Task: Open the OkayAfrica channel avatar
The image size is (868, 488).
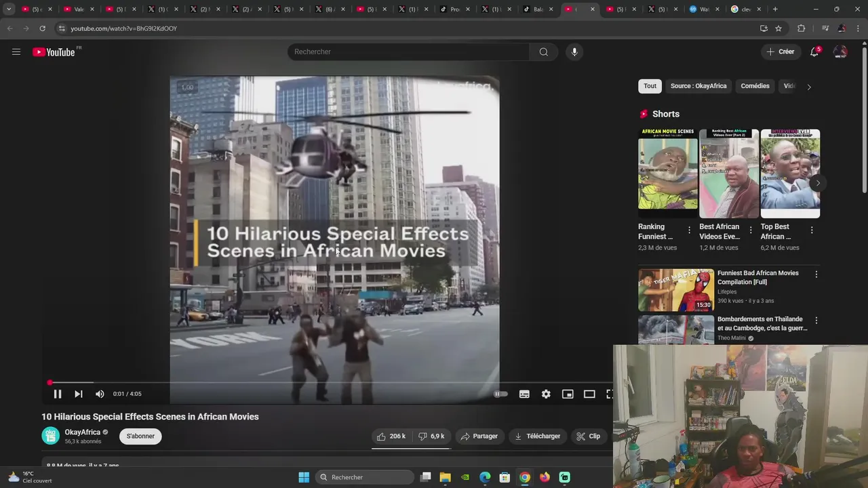Action: pos(51,436)
